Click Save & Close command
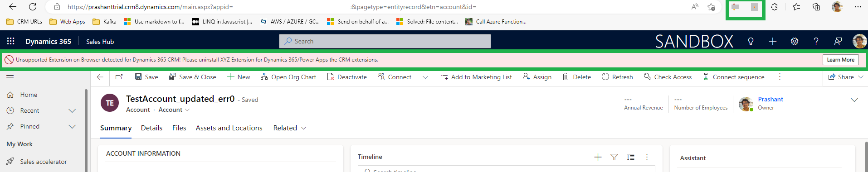Screen dimensions: 868x172 192,77
